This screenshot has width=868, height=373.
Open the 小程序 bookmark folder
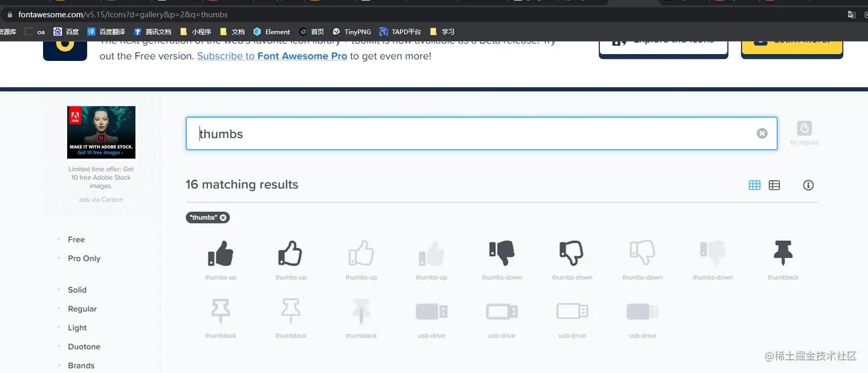(196, 32)
